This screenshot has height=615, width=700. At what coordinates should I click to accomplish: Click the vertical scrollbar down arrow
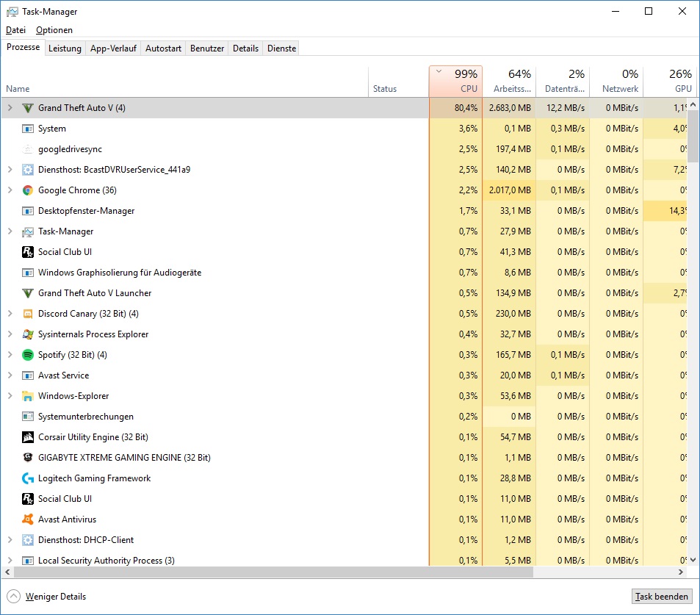(x=693, y=560)
